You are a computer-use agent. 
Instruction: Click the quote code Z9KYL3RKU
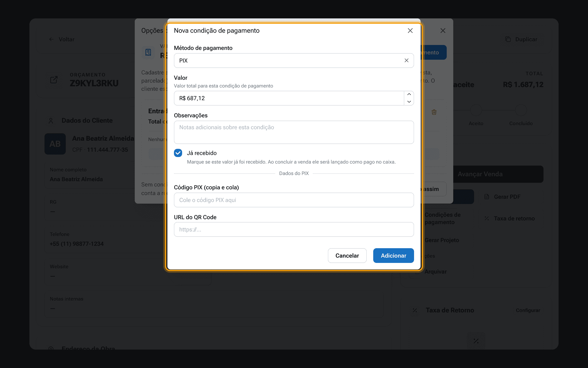tap(94, 83)
